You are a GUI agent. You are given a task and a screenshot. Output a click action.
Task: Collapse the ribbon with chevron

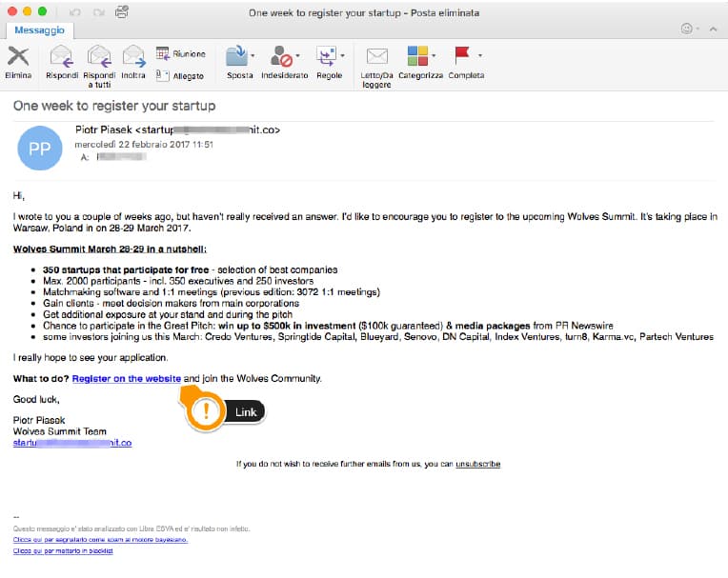713,30
